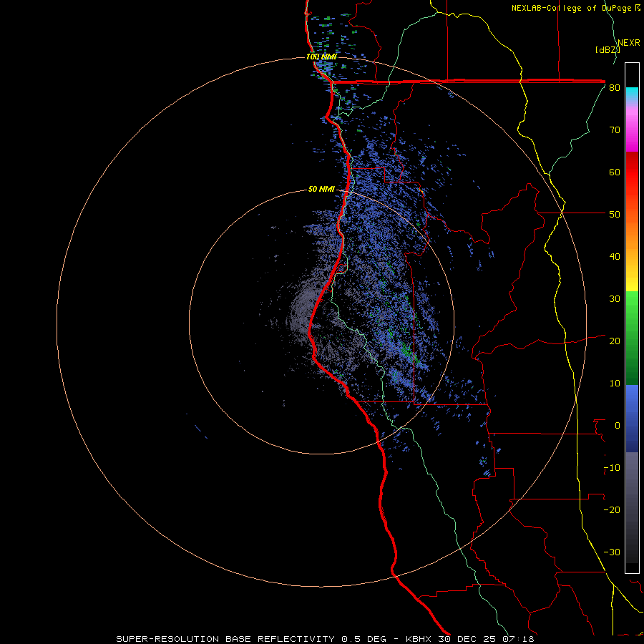Click the 70 value on dBZ scale
The height and width of the screenshot is (644, 644).
pyautogui.click(x=615, y=130)
